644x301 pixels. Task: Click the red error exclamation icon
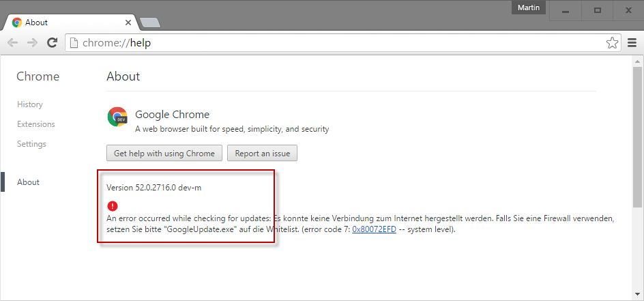point(112,206)
